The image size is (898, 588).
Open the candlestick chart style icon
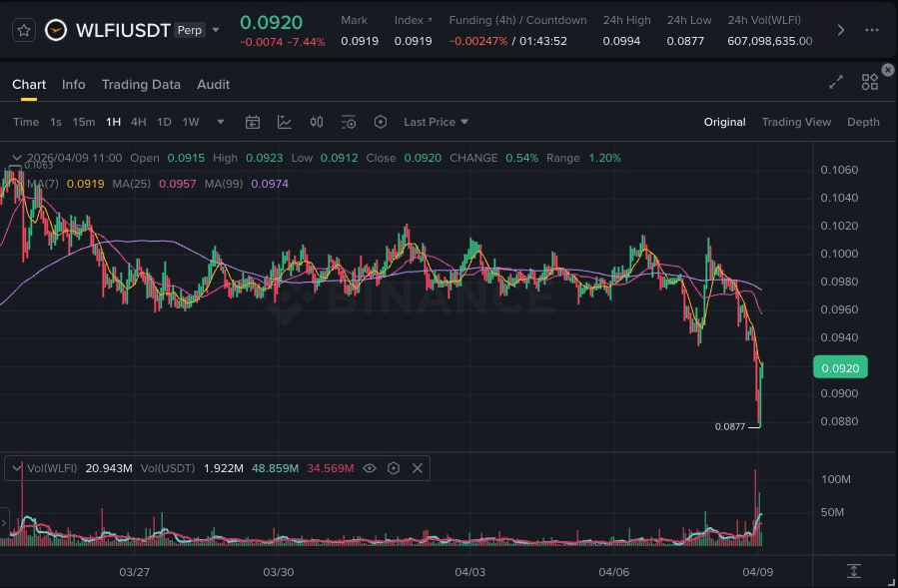(317, 122)
